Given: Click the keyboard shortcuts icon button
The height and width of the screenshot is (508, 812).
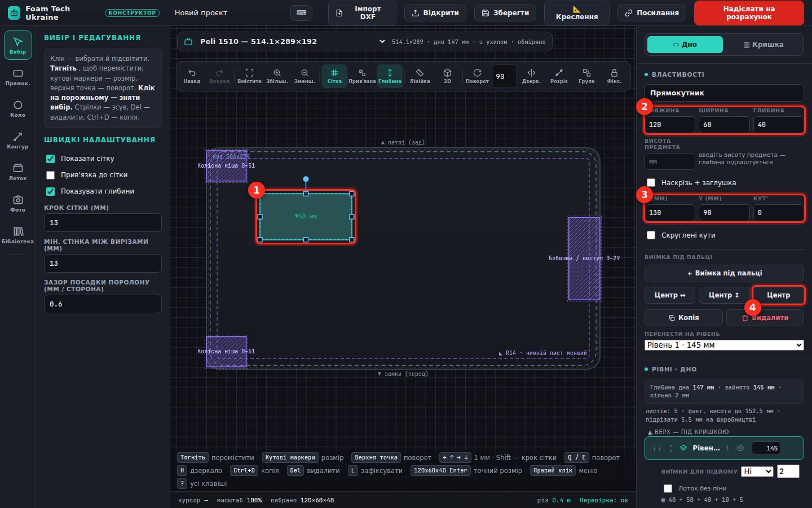Looking at the screenshot, I should coord(301,12).
